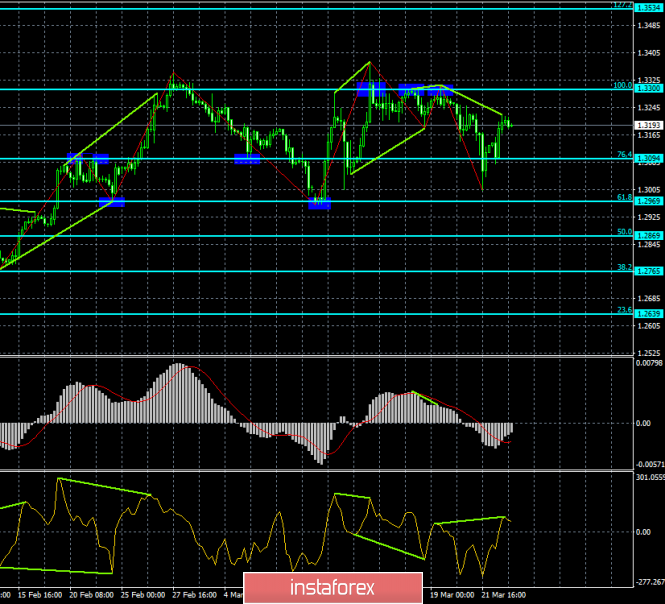Click the 1.2639 price level tag
This screenshot has height=604, width=665.
(648, 314)
